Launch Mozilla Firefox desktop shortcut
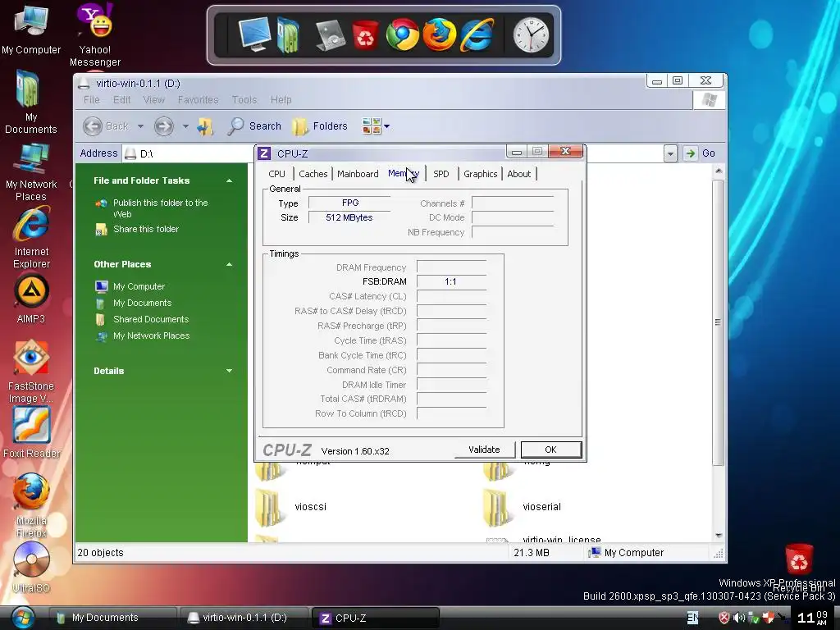 [31, 505]
